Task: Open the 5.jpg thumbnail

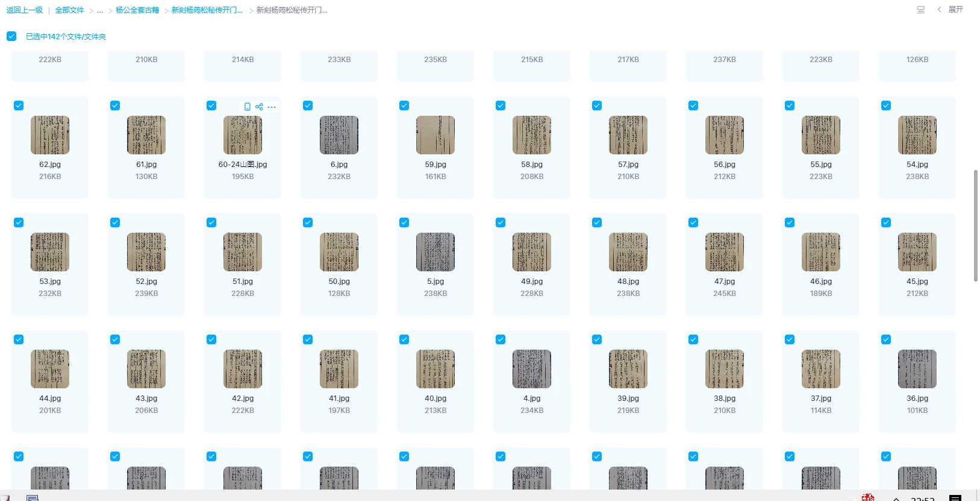Action: (435, 252)
